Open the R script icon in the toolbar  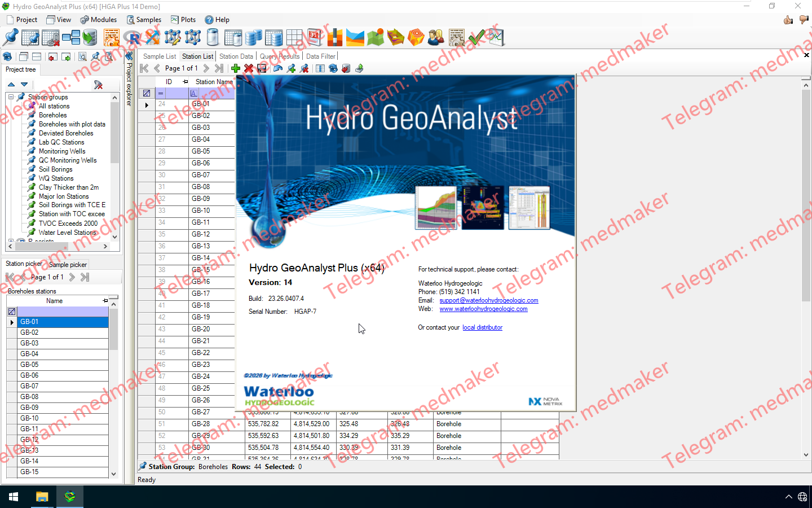(133, 38)
